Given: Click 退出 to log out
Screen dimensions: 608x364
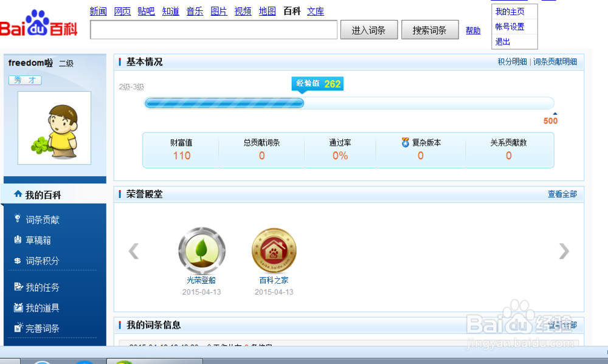Looking at the screenshot, I should tap(503, 41).
